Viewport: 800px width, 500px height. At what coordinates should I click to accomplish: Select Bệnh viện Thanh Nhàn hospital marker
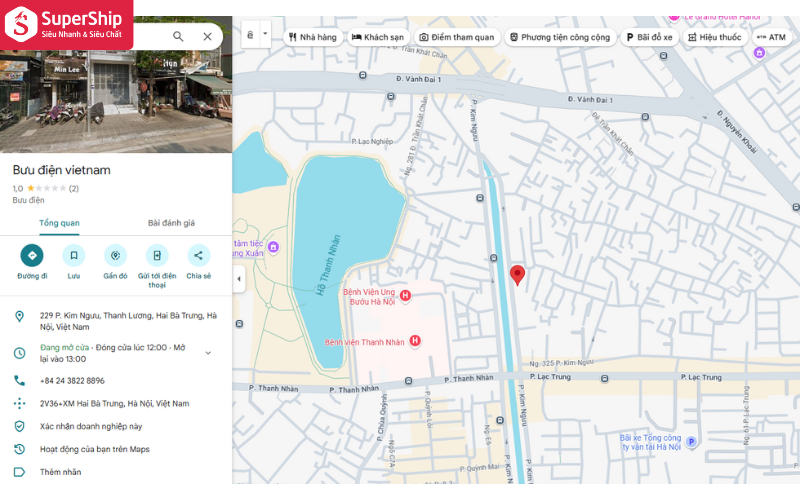(x=415, y=341)
